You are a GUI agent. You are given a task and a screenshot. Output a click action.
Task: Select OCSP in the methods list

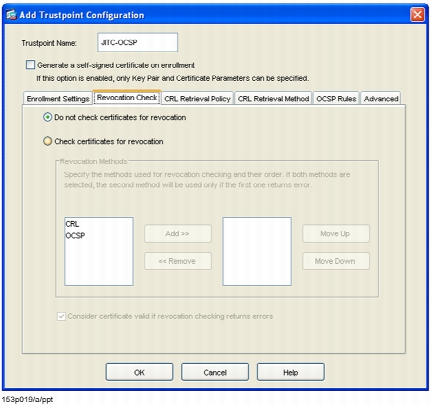point(75,236)
